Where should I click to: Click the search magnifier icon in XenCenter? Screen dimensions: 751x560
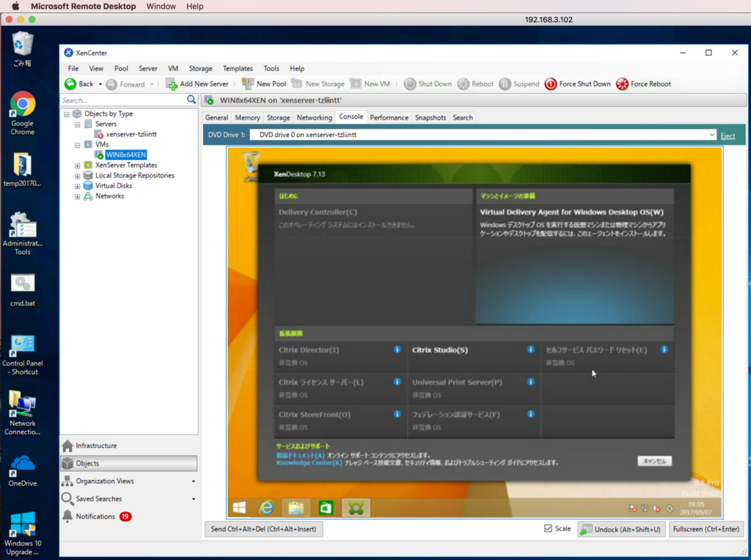191,100
